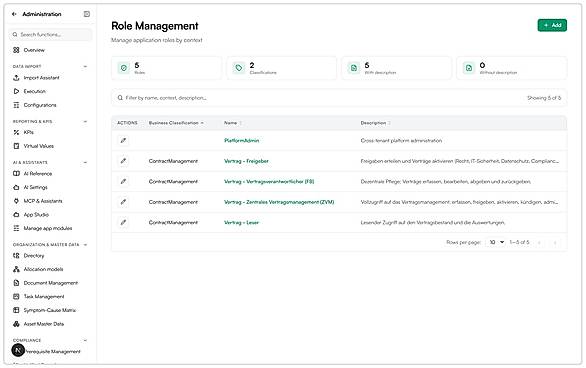
Task: Open Import Assistant upload icon
Action: click(16, 78)
